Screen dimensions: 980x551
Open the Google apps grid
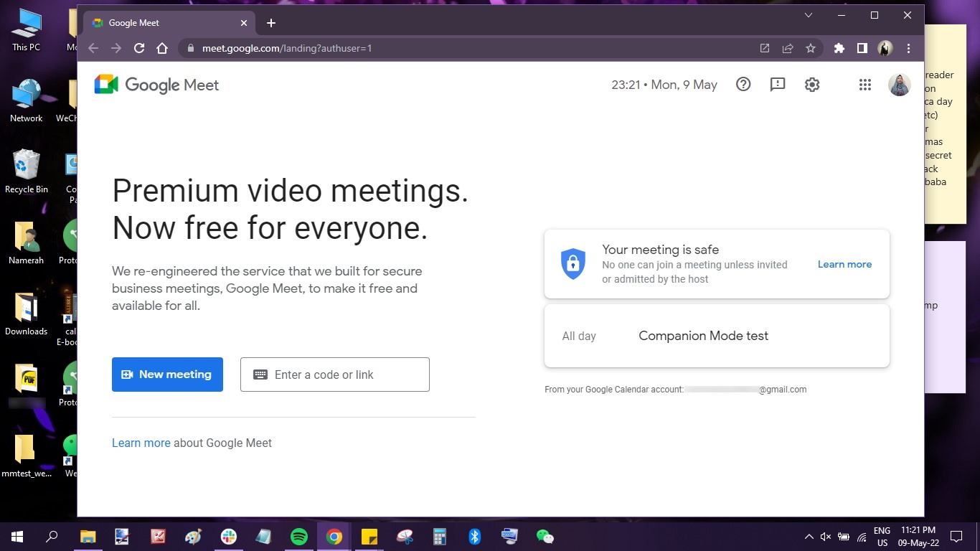[x=865, y=85]
